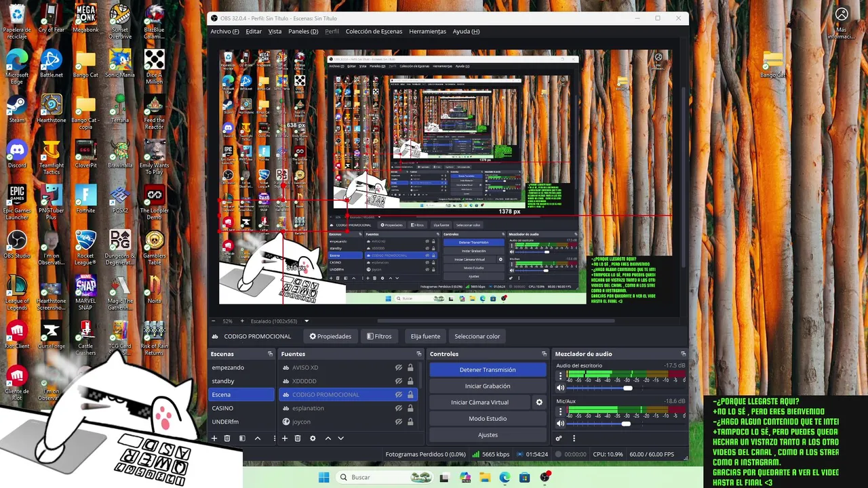Click Windows Start button

tap(323, 477)
